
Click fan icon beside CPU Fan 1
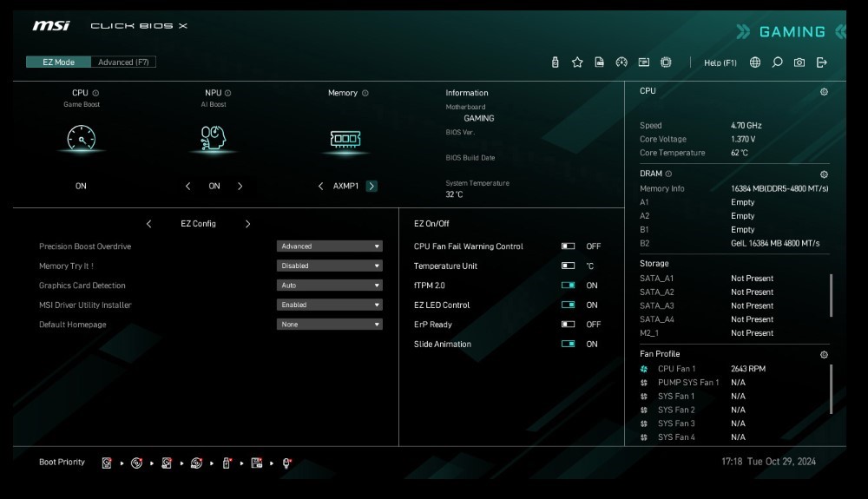point(644,369)
